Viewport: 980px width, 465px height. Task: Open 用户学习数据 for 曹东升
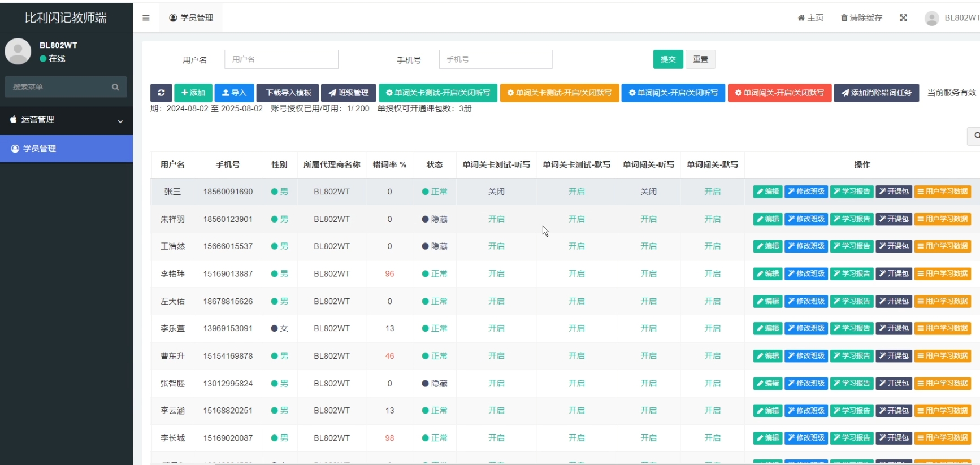[943, 356]
